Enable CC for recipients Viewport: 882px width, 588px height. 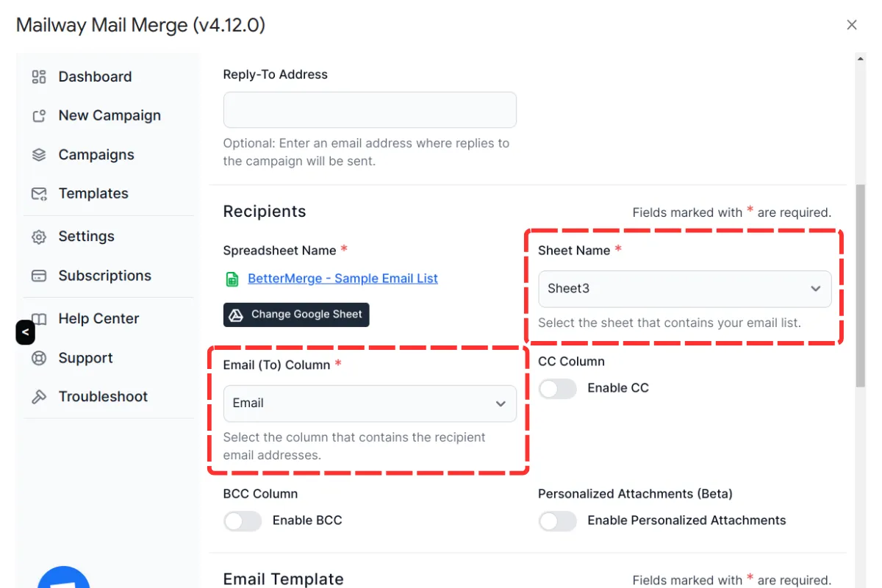point(557,389)
